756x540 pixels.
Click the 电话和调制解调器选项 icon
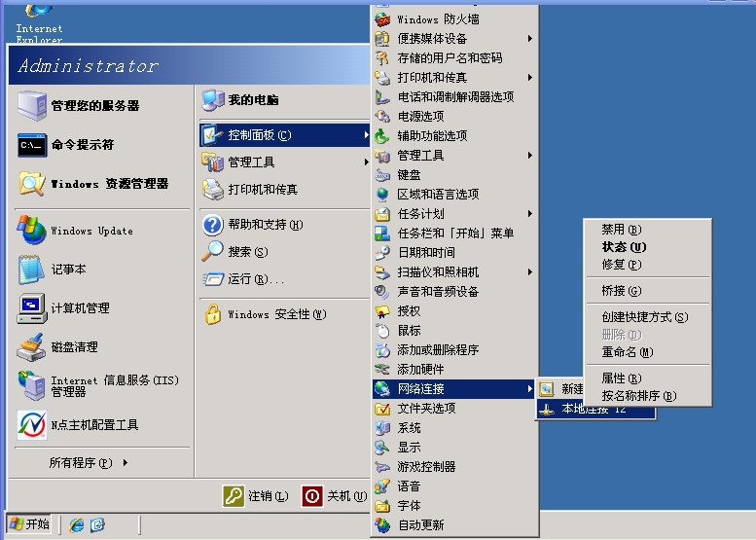pos(382,97)
